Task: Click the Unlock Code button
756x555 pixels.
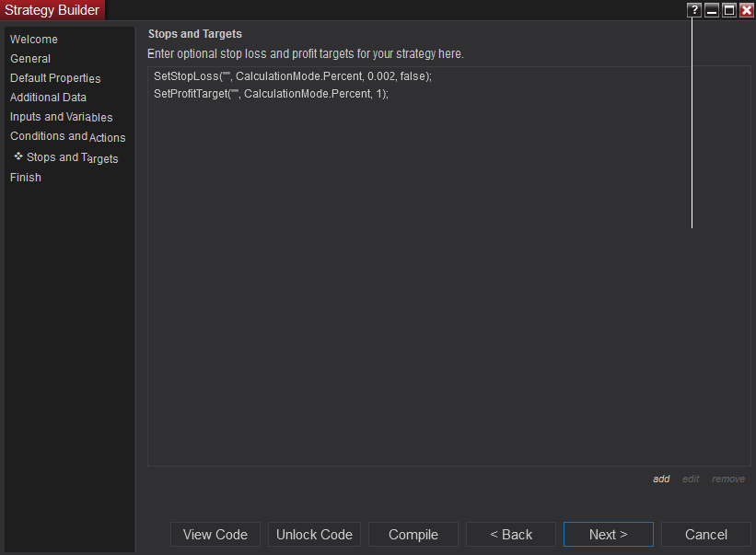Action: pos(314,535)
